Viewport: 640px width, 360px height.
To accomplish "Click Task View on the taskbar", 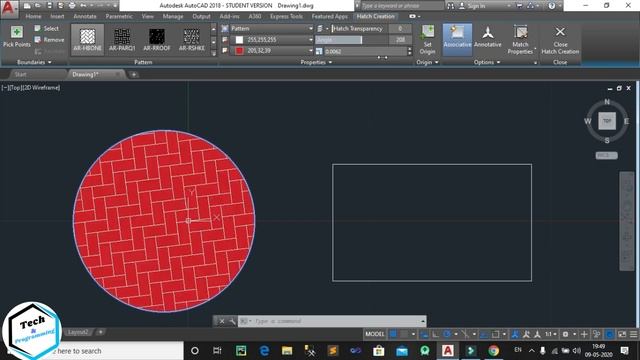I will coord(217,351).
